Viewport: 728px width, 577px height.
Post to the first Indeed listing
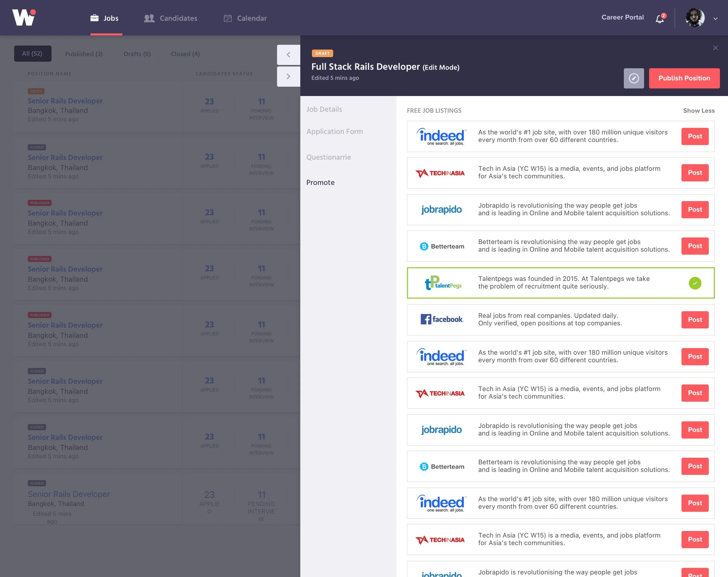coord(695,136)
